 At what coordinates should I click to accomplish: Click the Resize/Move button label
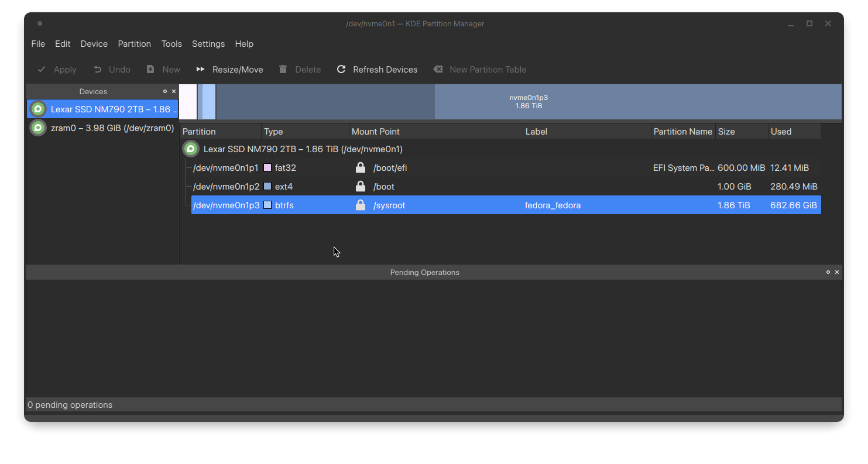[238, 70]
